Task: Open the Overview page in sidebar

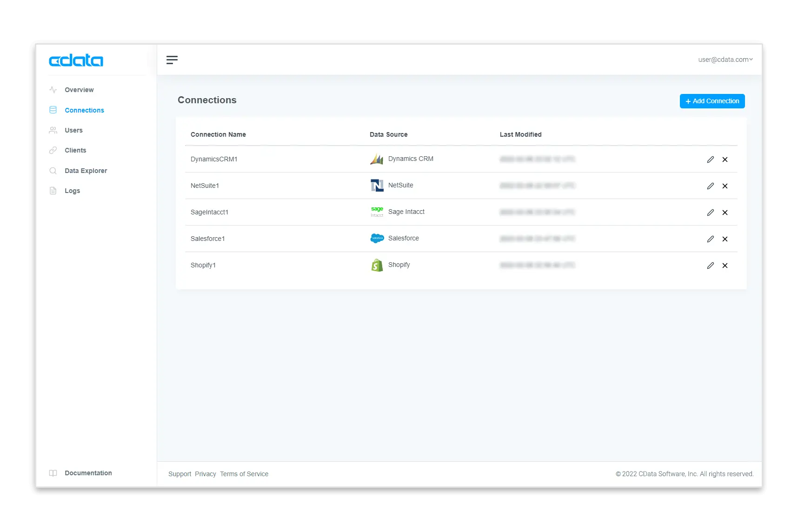Action: (x=79, y=90)
